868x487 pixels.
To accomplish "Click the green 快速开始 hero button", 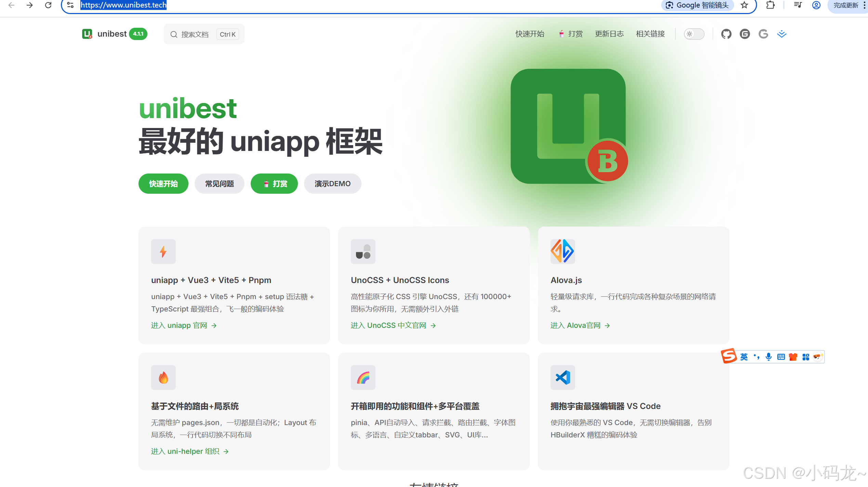I will pos(163,184).
